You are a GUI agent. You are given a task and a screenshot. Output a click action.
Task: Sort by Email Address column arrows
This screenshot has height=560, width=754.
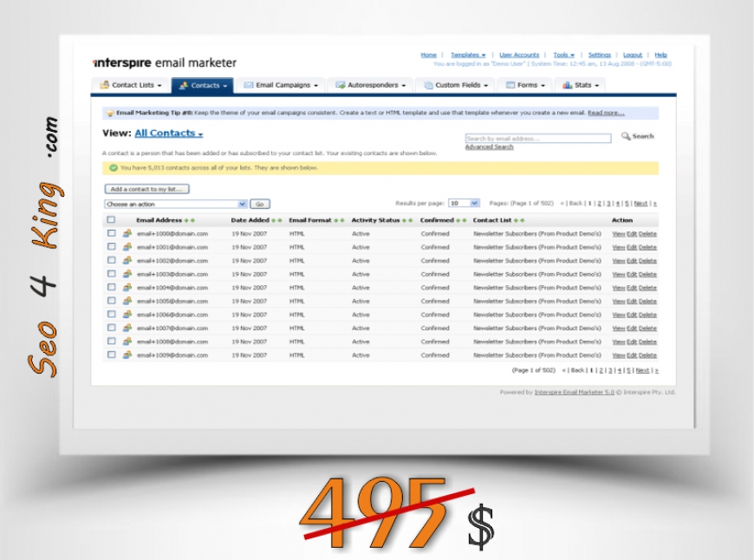[x=190, y=220]
